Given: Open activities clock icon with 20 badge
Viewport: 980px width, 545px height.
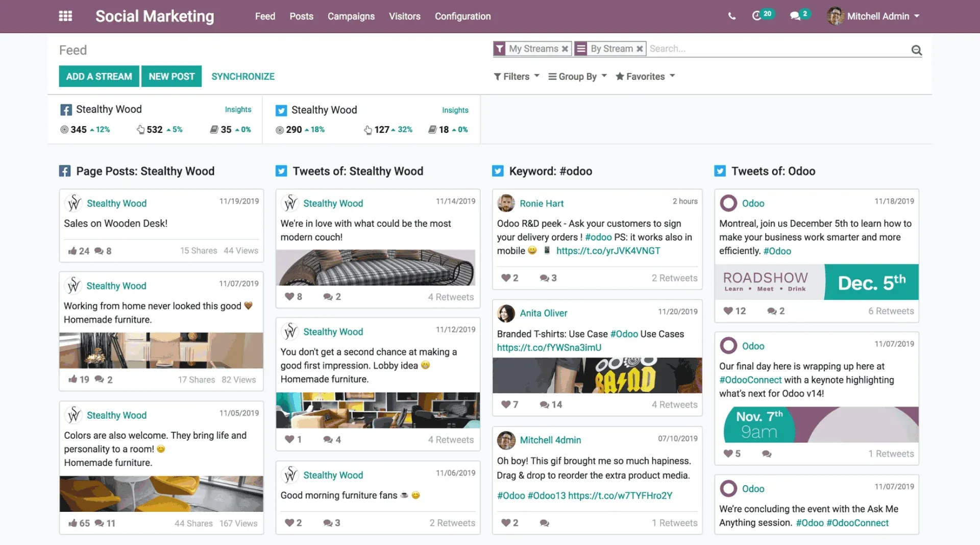Looking at the screenshot, I should point(757,16).
